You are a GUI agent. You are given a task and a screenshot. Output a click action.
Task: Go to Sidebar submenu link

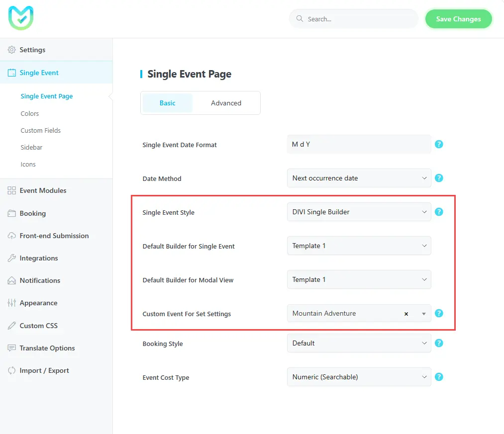[x=31, y=148]
